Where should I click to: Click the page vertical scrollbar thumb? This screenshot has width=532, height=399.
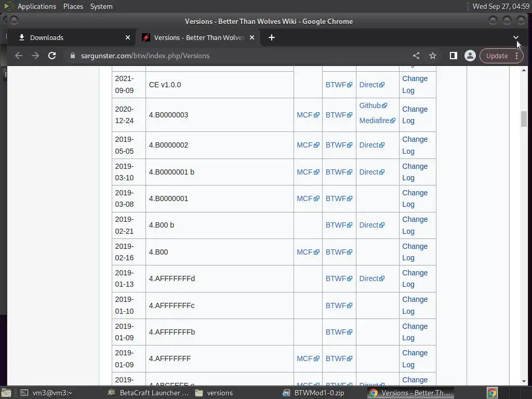(x=524, y=119)
